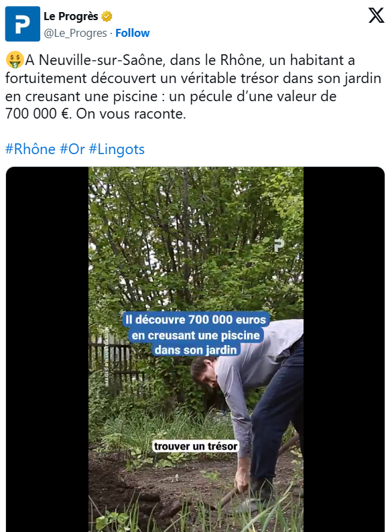The image size is (392, 532).
Task: Click the man digging in the video
Action: tap(251, 407)
